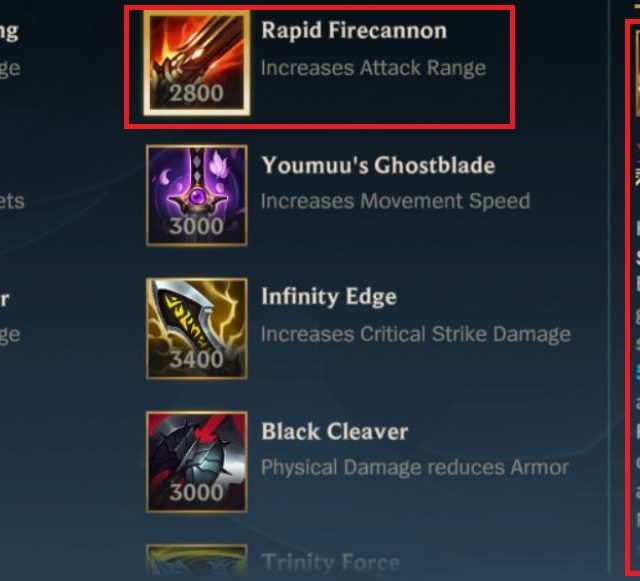Pick the Black Cleaver item icon
The height and width of the screenshot is (581, 640).
tap(197, 462)
